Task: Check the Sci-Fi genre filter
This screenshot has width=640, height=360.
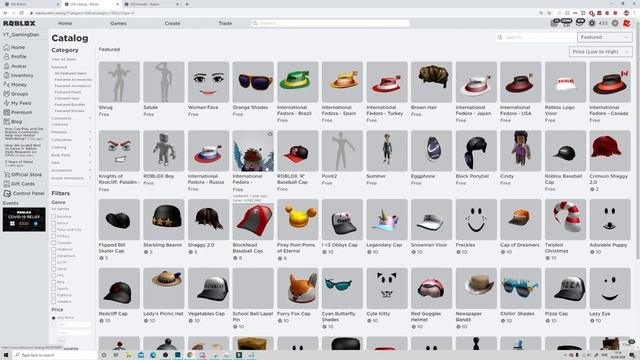Action: pyautogui.click(x=53, y=262)
